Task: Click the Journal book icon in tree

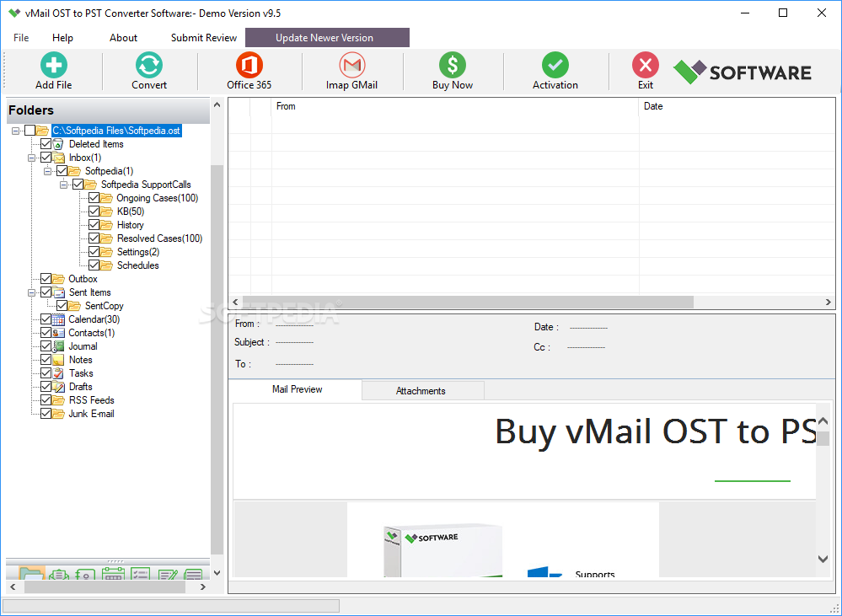Action: tap(58, 345)
